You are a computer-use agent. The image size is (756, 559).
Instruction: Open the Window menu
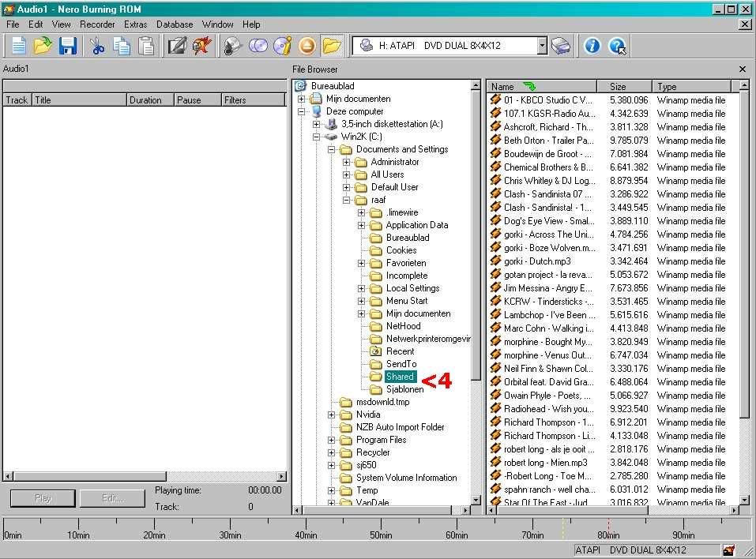217,24
